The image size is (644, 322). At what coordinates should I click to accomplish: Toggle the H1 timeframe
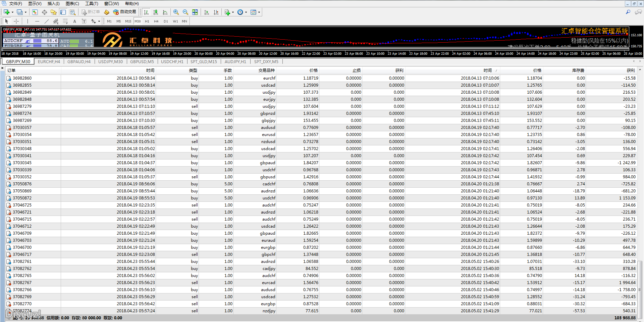click(x=147, y=21)
